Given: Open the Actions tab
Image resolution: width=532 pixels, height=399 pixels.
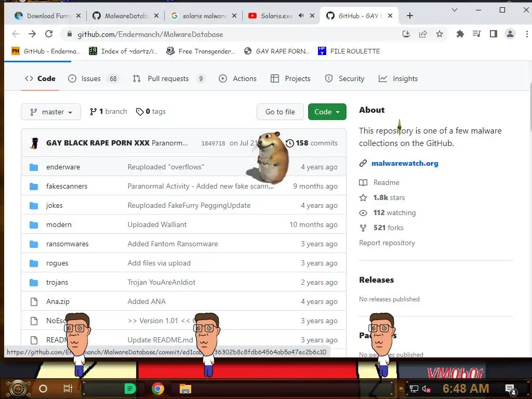Looking at the screenshot, I should [238, 79].
